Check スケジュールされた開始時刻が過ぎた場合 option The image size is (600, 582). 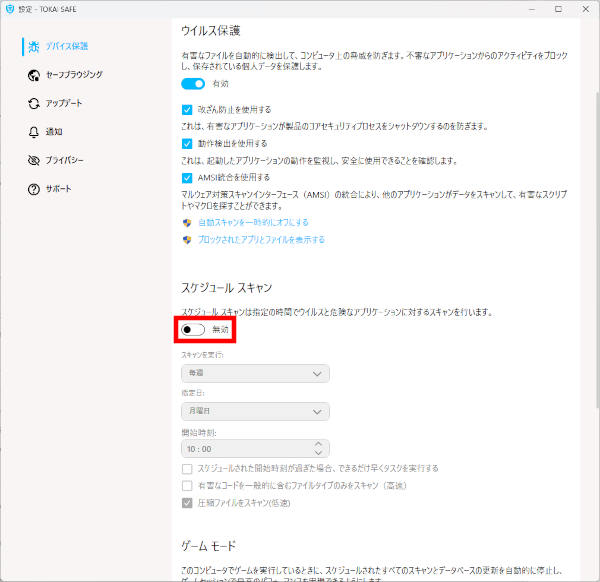[x=187, y=469]
